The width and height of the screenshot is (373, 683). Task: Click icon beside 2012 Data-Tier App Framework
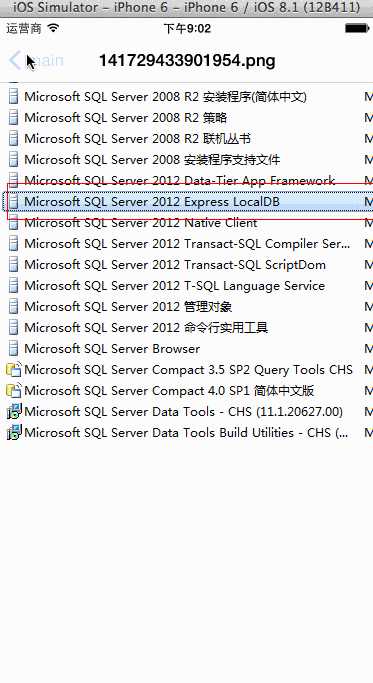14,180
